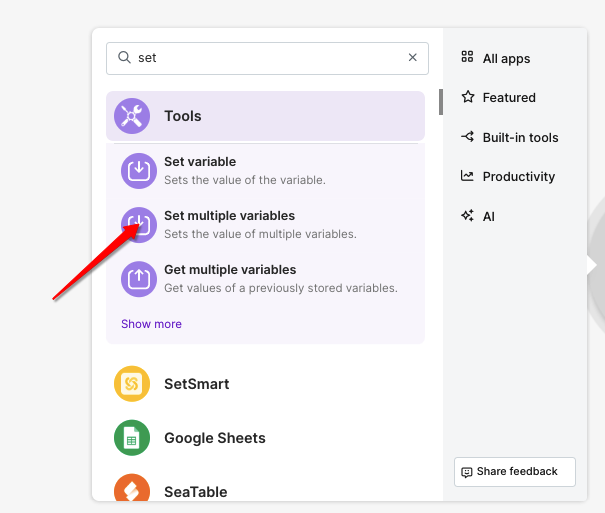The width and height of the screenshot is (605, 513).
Task: Switch to the All apps category
Action: coord(506,59)
